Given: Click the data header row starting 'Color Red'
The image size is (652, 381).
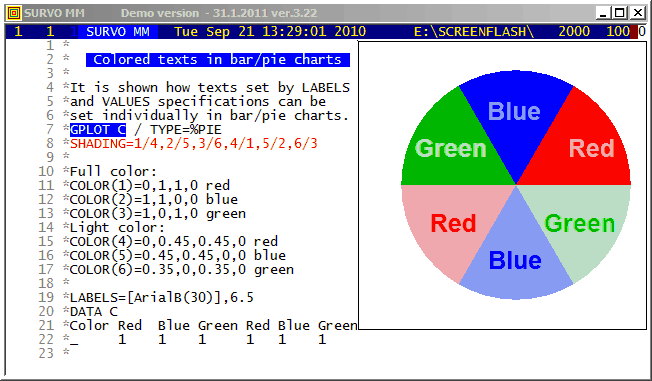Looking at the screenshot, I should pos(213,325).
